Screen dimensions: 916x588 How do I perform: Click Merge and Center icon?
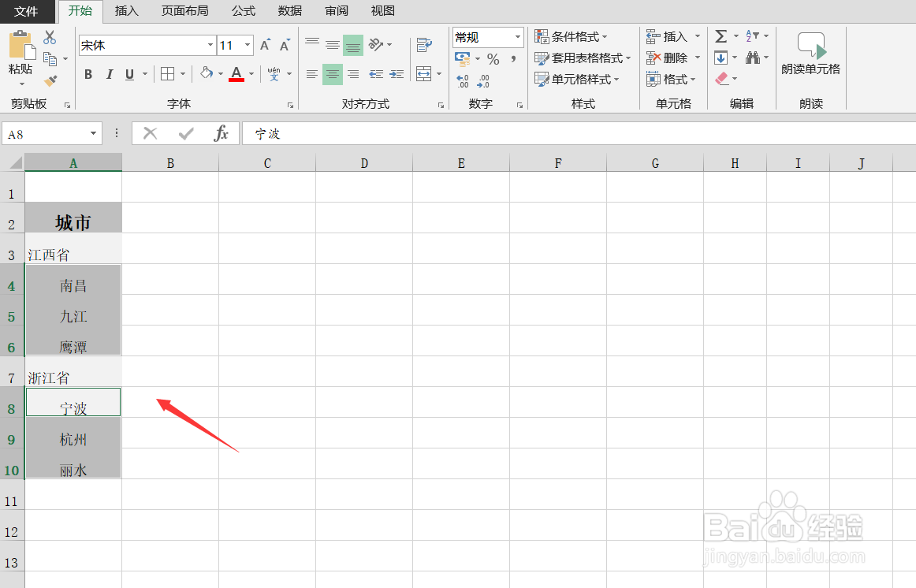click(423, 73)
